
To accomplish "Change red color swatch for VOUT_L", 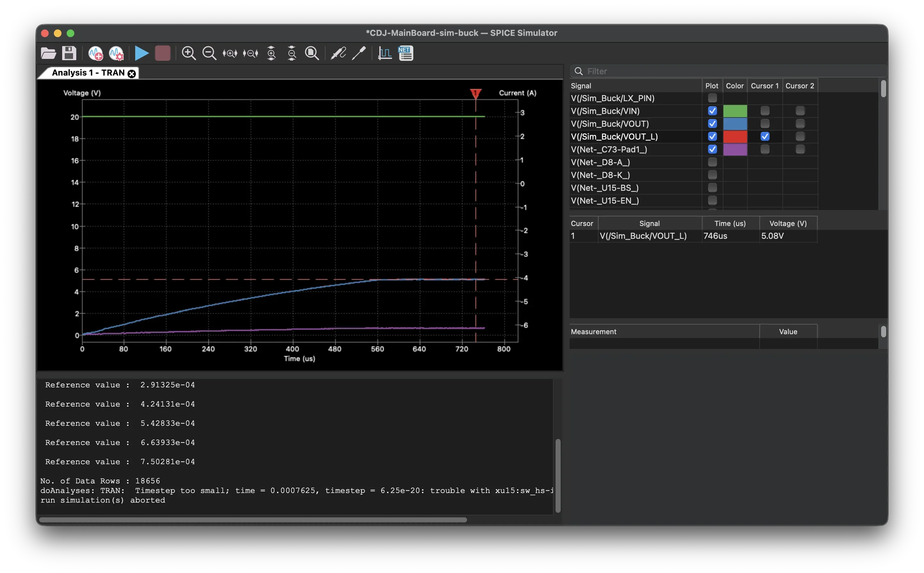I will [735, 137].
